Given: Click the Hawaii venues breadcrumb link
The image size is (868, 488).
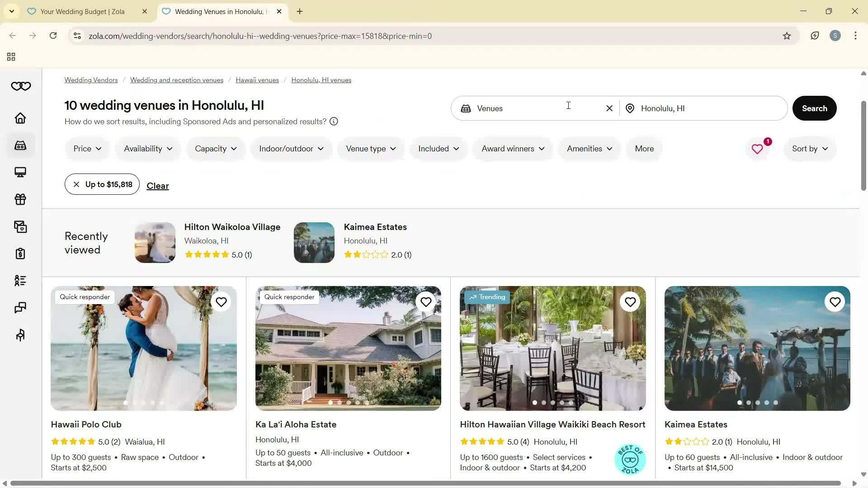Looking at the screenshot, I should coord(257,80).
